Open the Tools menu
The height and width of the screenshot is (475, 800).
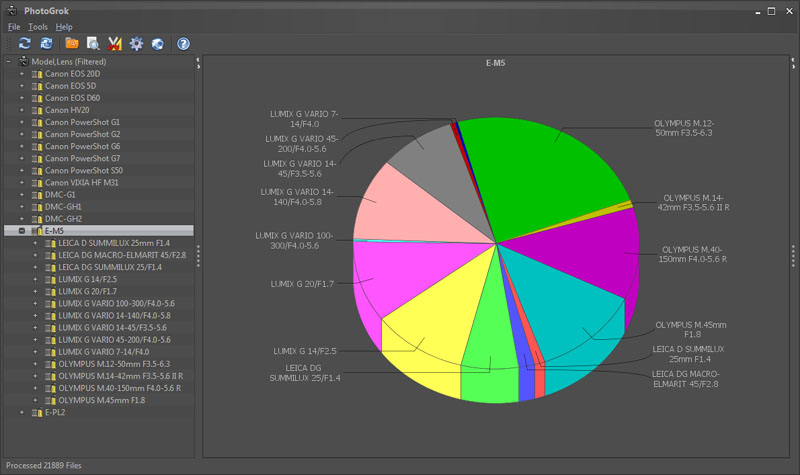pyautogui.click(x=38, y=27)
